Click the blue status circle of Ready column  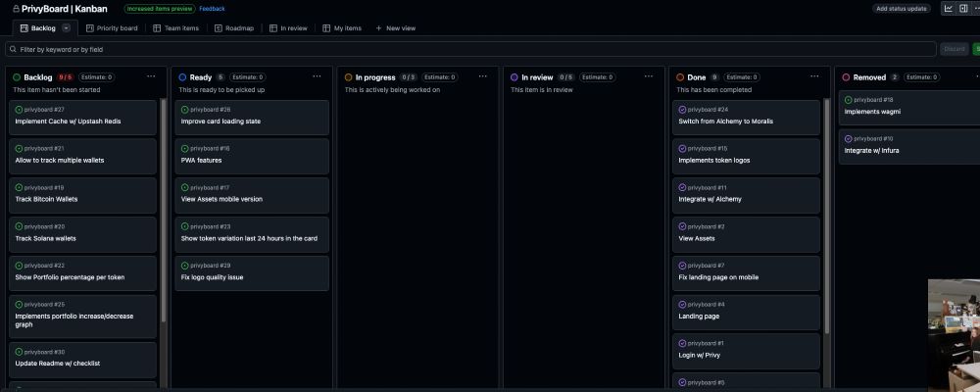point(182,77)
